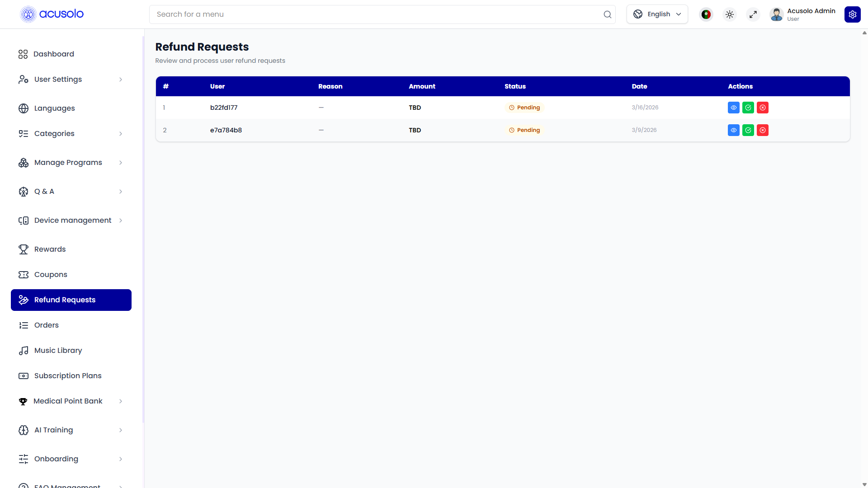Click the Dashboard grid icon
Screen dimensions: 868x488
[x=23, y=54]
